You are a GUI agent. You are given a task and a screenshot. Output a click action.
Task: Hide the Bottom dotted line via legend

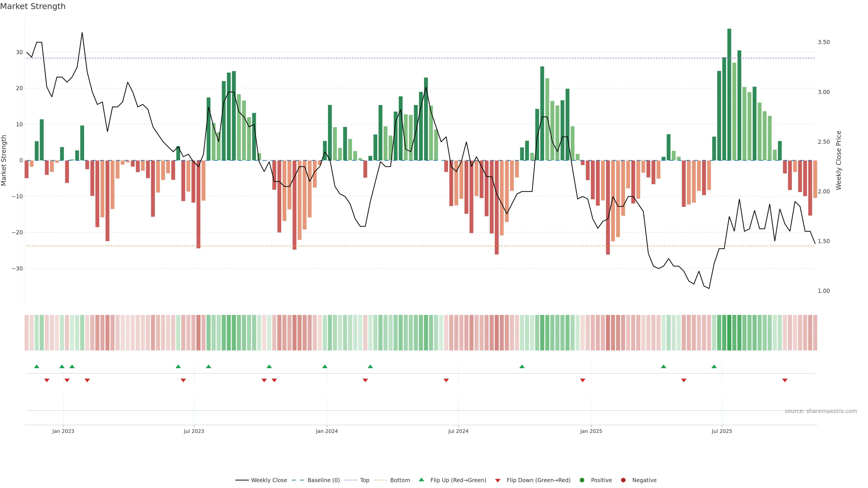(x=400, y=480)
